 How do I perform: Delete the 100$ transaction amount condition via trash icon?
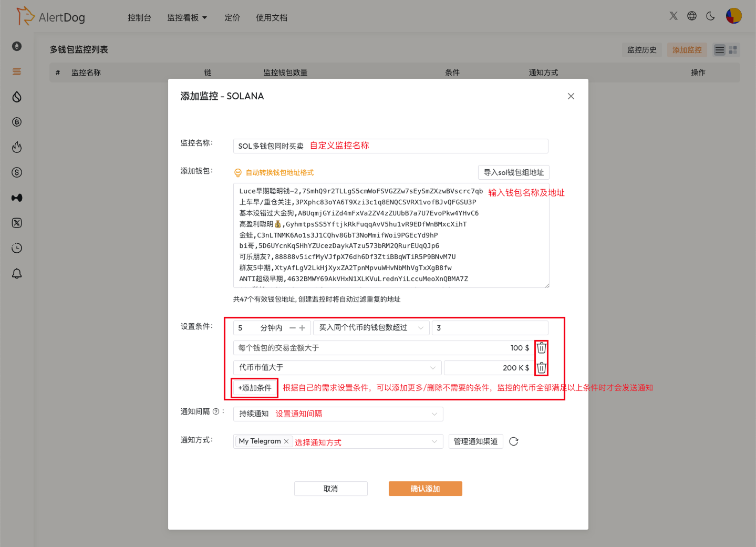click(x=541, y=347)
